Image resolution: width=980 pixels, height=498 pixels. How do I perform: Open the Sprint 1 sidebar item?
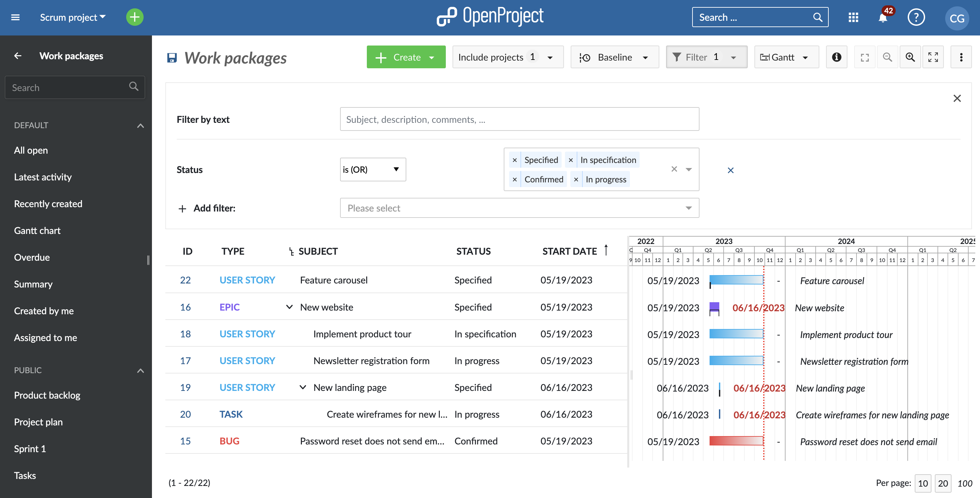(29, 448)
